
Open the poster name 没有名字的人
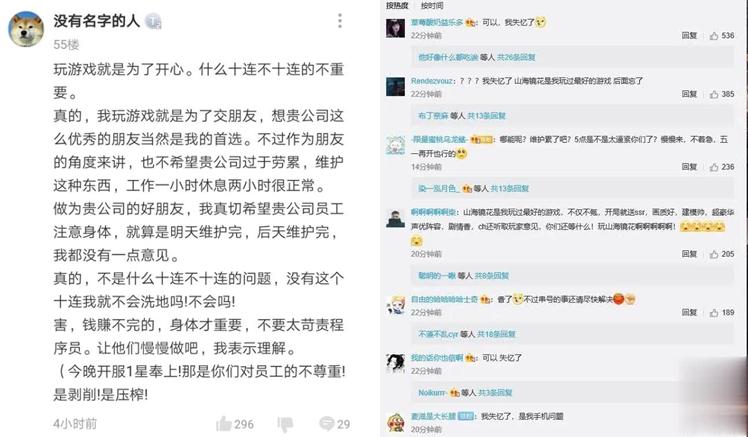point(97,21)
